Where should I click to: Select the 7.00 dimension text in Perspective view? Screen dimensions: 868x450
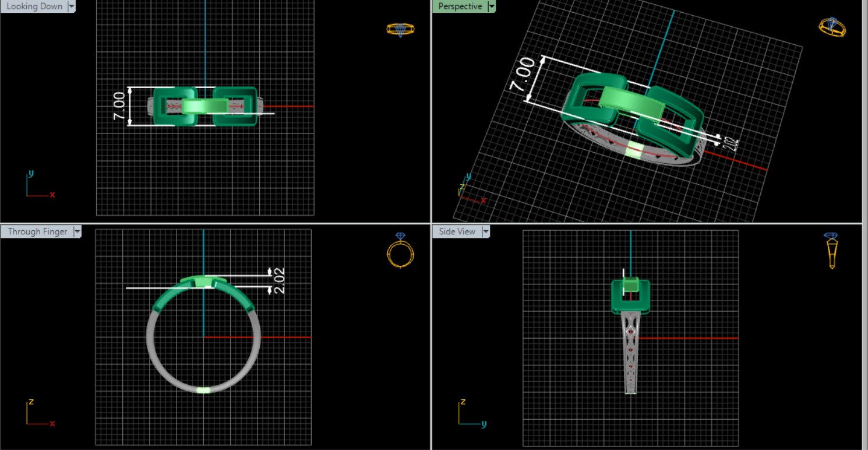click(x=523, y=74)
